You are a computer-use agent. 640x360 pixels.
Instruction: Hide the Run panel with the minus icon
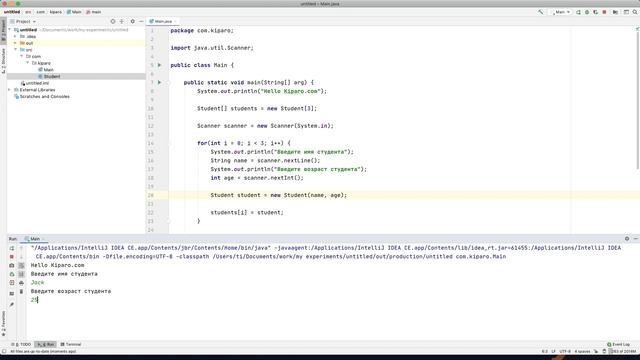tap(636, 239)
